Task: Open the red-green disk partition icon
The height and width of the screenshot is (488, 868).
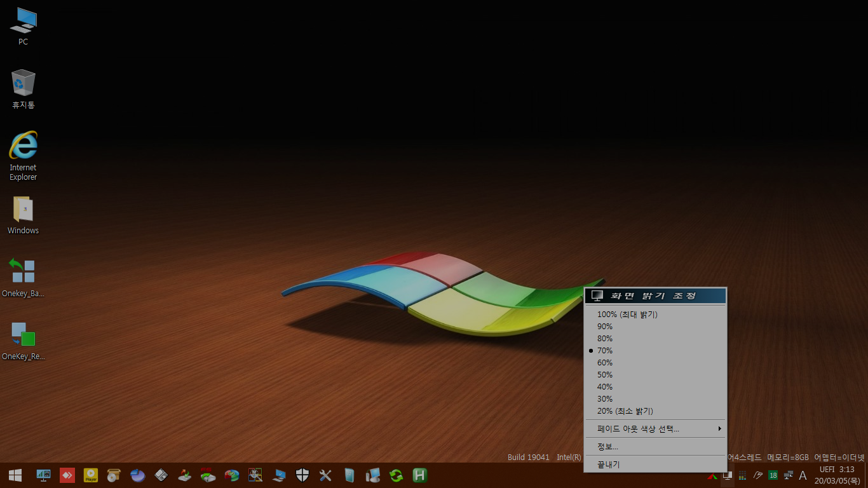Action: click(232, 475)
